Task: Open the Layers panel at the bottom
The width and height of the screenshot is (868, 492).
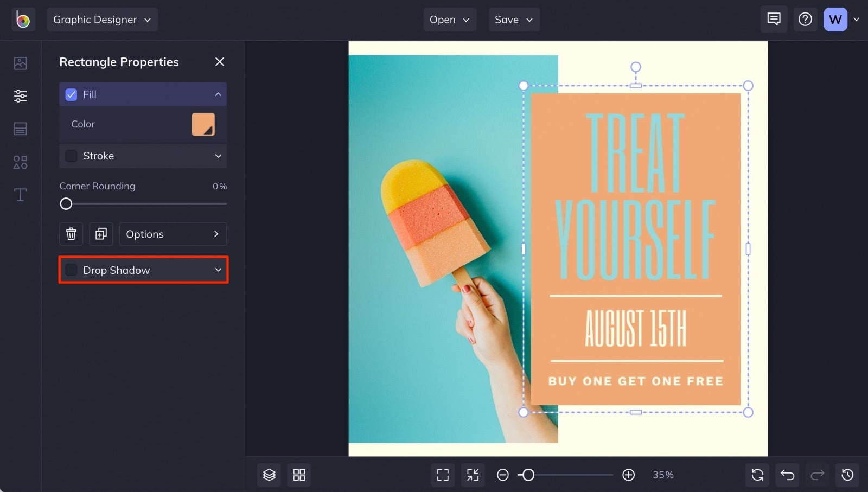Action: (269, 475)
